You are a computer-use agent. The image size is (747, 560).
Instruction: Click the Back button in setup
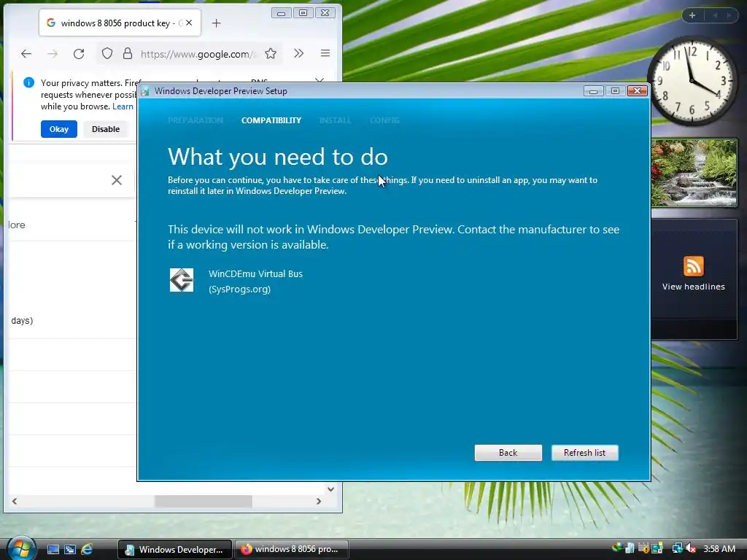[x=508, y=452]
